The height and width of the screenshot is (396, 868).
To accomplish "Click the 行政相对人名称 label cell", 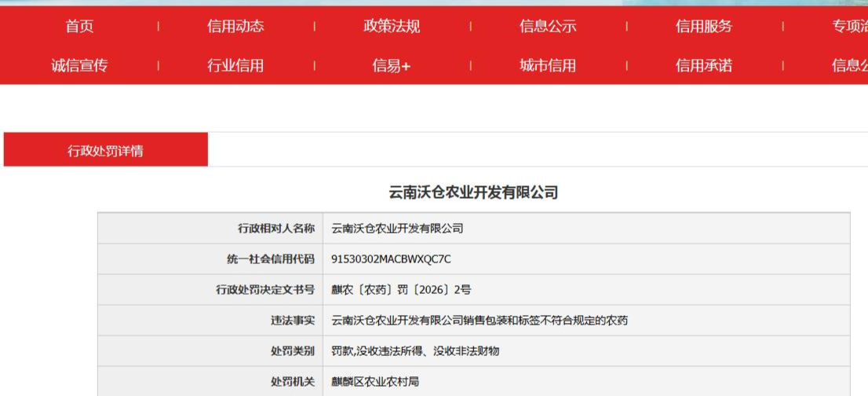I will [211, 228].
